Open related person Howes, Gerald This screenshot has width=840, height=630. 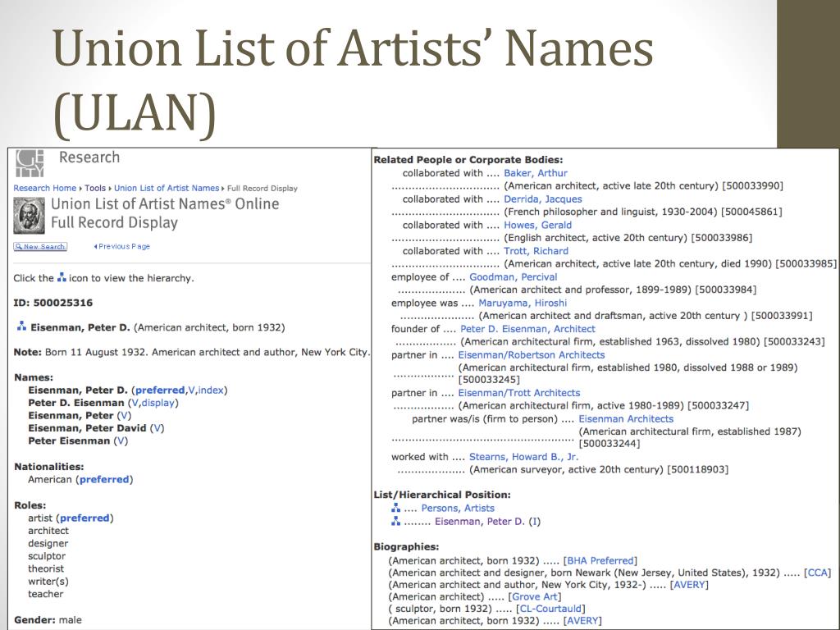[537, 225]
